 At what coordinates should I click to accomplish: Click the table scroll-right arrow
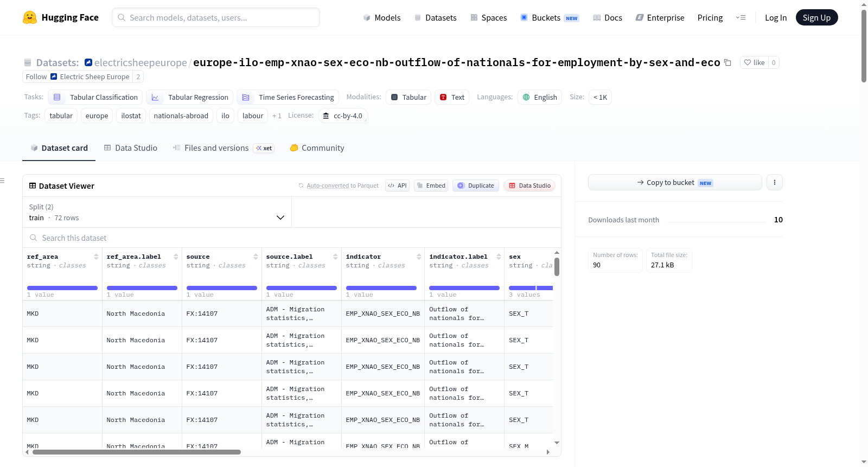[x=548, y=452]
